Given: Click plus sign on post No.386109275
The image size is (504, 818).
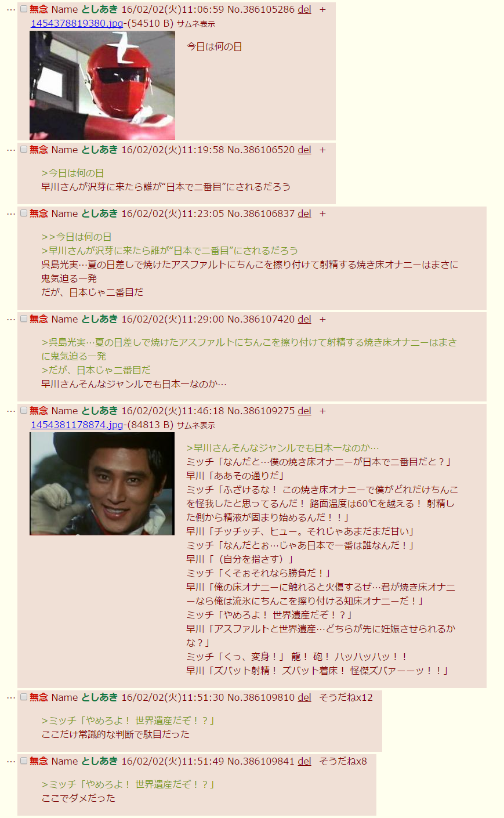Looking at the screenshot, I should click(x=323, y=411).
